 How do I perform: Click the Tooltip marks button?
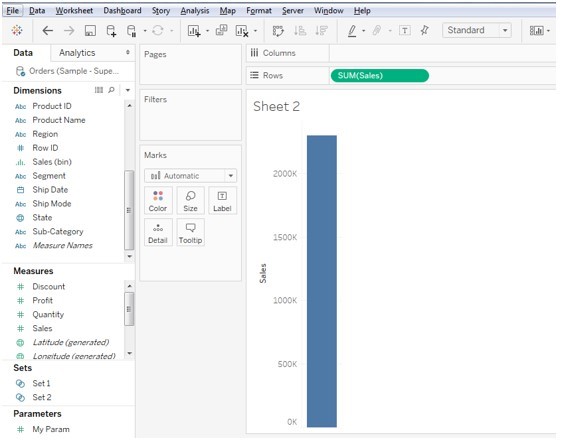click(x=190, y=232)
